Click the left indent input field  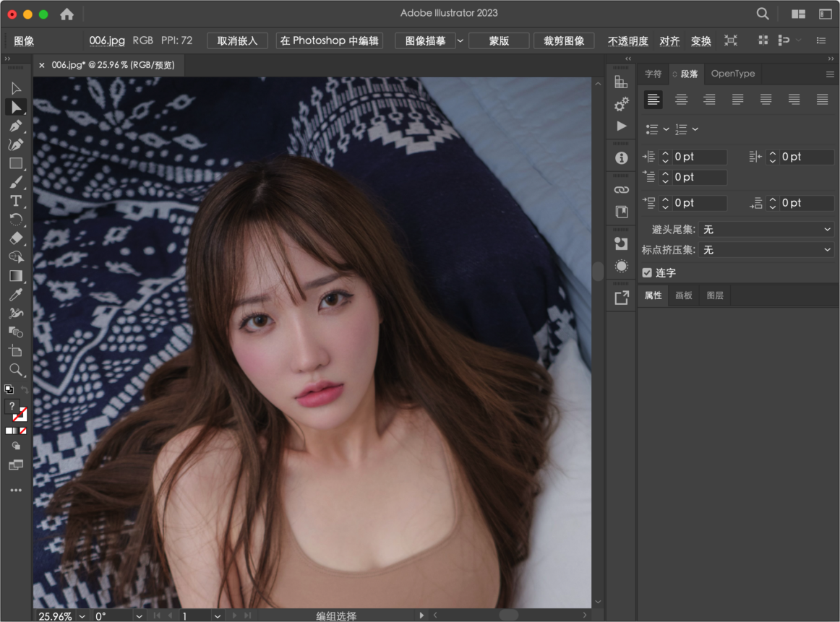pyautogui.click(x=698, y=157)
